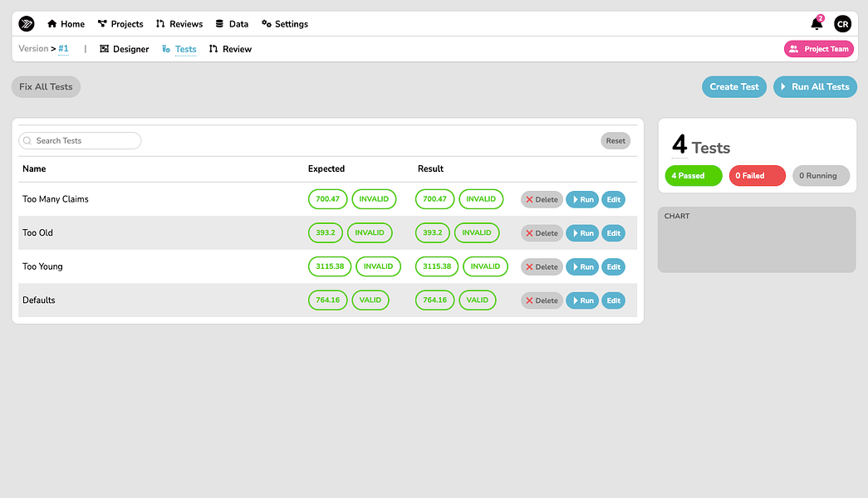Viewport: 868px width, 498px height.
Task: Switch to the Tests tab
Action: tap(179, 49)
